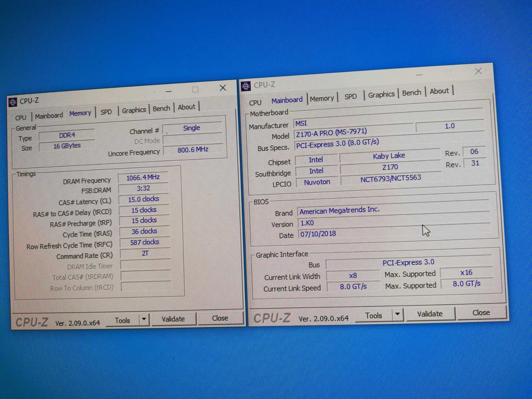Click the southbridge Rev. 31 value
The image size is (532, 399).
point(475,163)
